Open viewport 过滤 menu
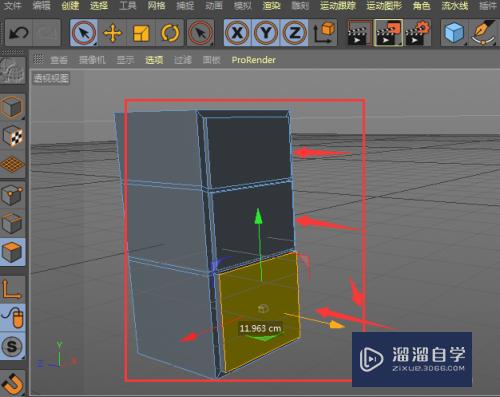This screenshot has height=397, width=500. (183, 60)
